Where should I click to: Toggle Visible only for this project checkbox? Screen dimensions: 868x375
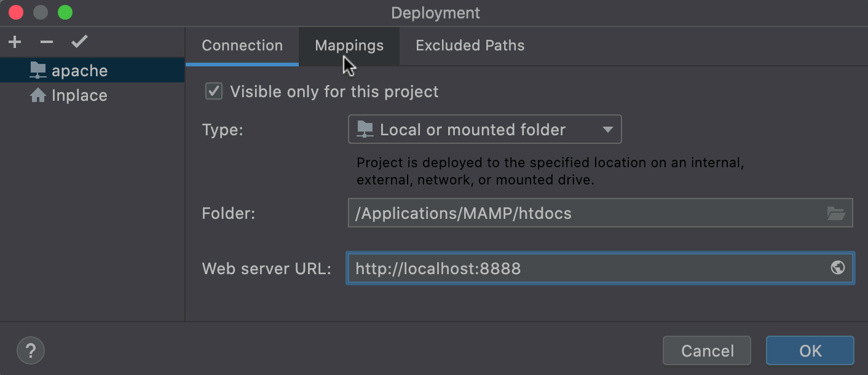(214, 92)
